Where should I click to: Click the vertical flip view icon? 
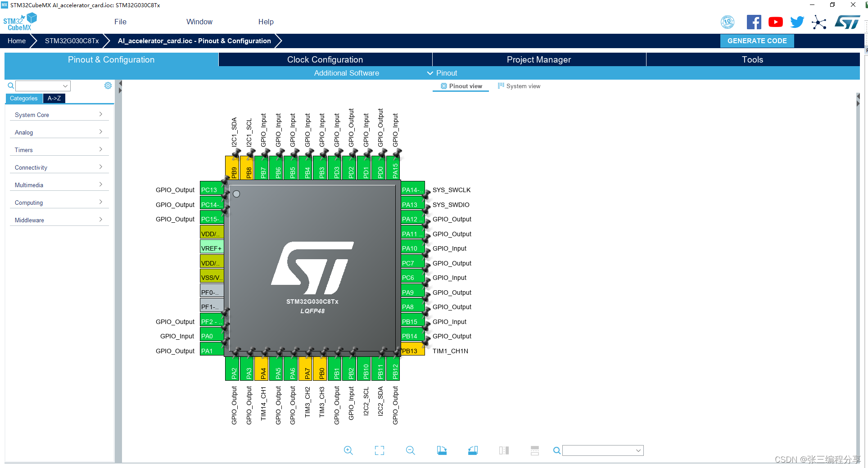(504, 450)
